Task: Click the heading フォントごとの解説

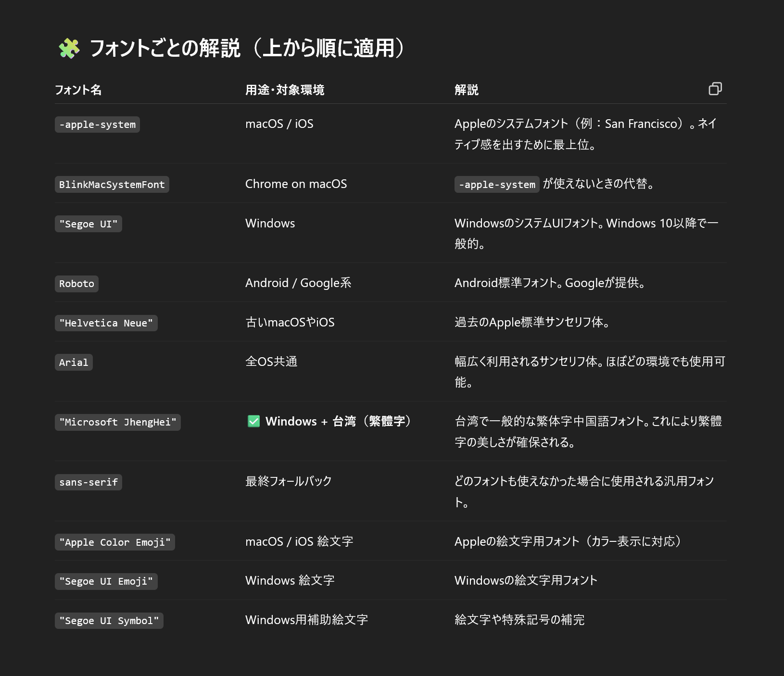Action: pos(248,48)
